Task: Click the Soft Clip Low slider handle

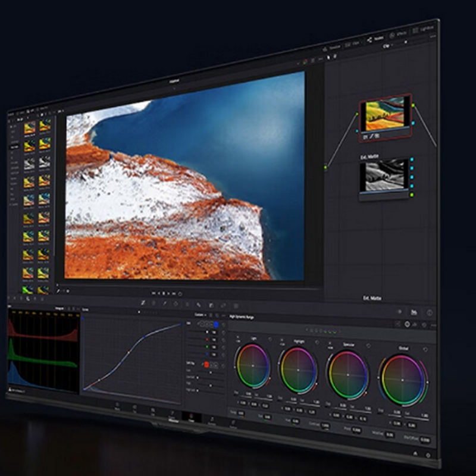Action: coord(211,372)
